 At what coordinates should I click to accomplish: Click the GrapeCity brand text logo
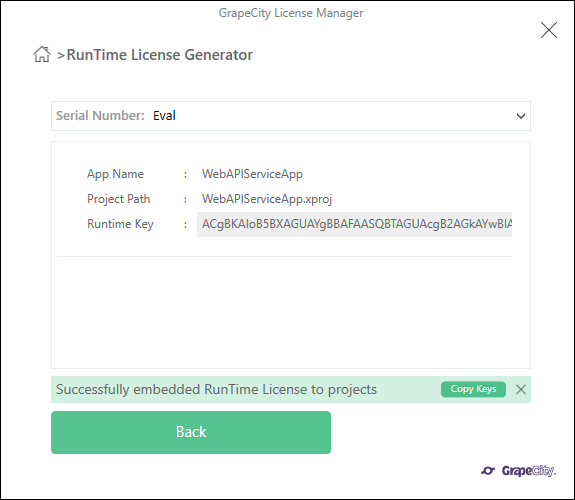529,471
